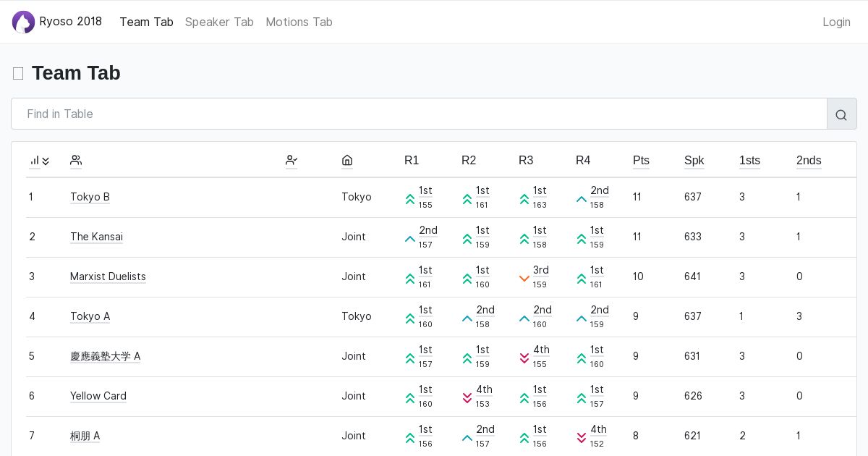This screenshot has width=868, height=456.
Task: Click the eligibility category column icon
Action: pyautogui.click(x=292, y=161)
